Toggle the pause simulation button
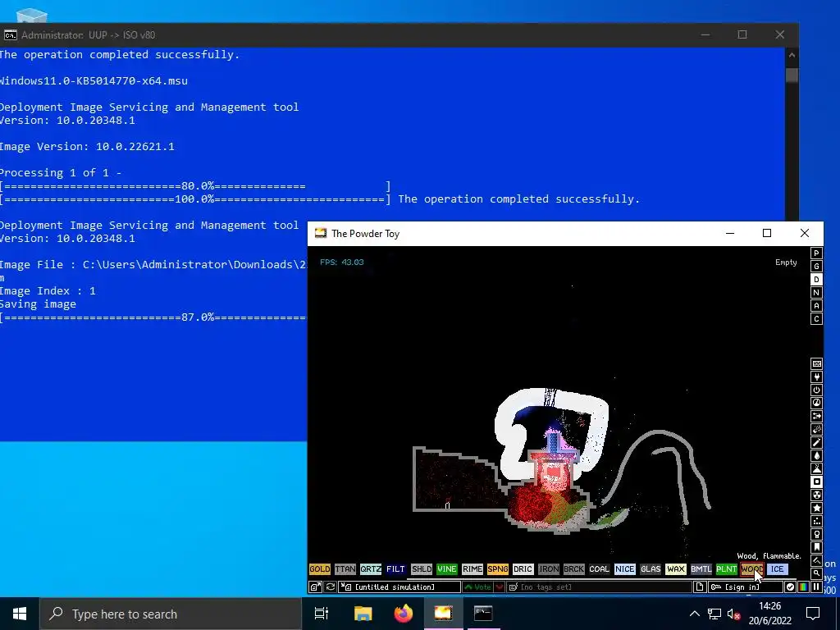Viewport: 840px width, 630px height. 816,587
